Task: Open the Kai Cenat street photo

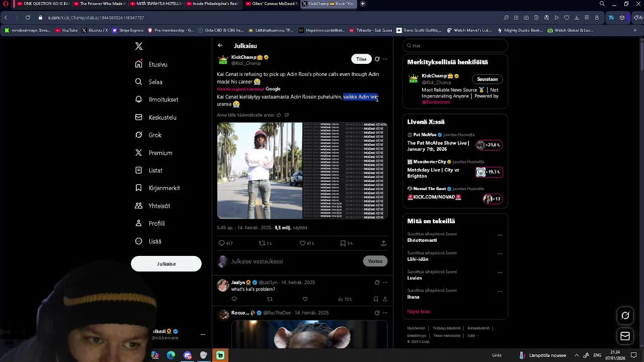Action: coord(260,170)
